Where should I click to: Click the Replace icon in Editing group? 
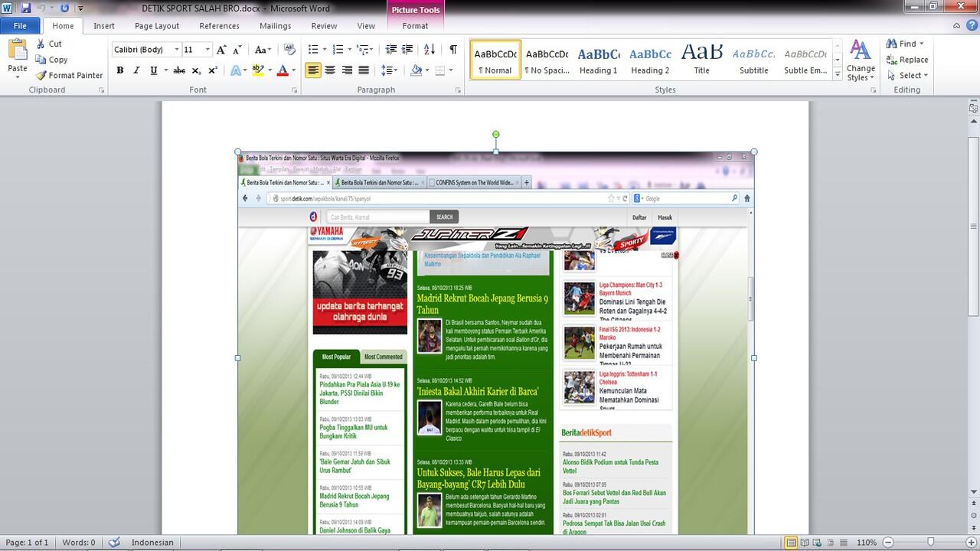point(892,60)
